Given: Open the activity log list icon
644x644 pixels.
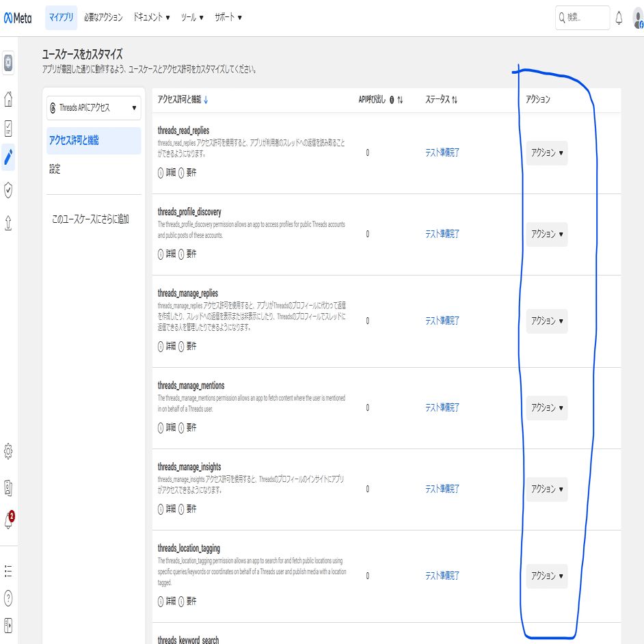Looking at the screenshot, I should (8, 571).
